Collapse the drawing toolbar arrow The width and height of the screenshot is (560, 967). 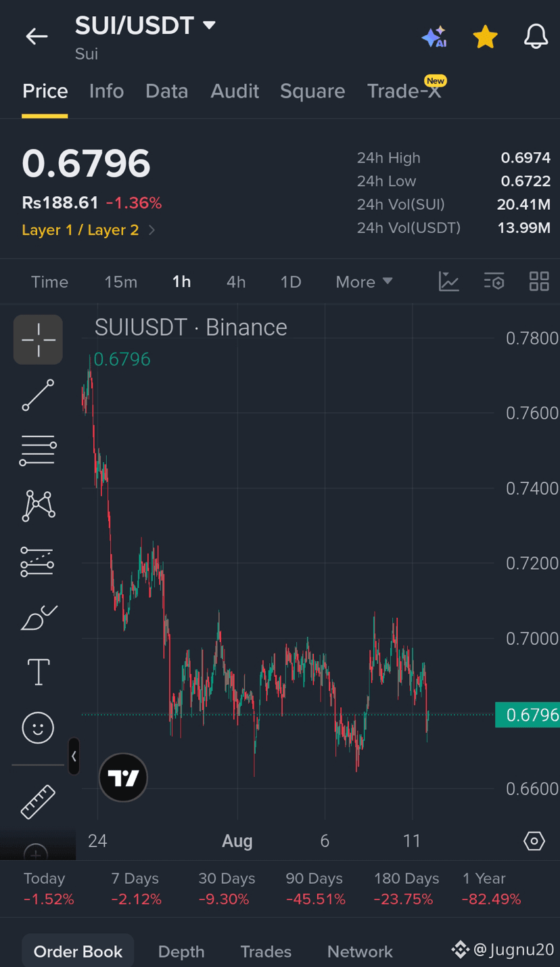pos(74,756)
